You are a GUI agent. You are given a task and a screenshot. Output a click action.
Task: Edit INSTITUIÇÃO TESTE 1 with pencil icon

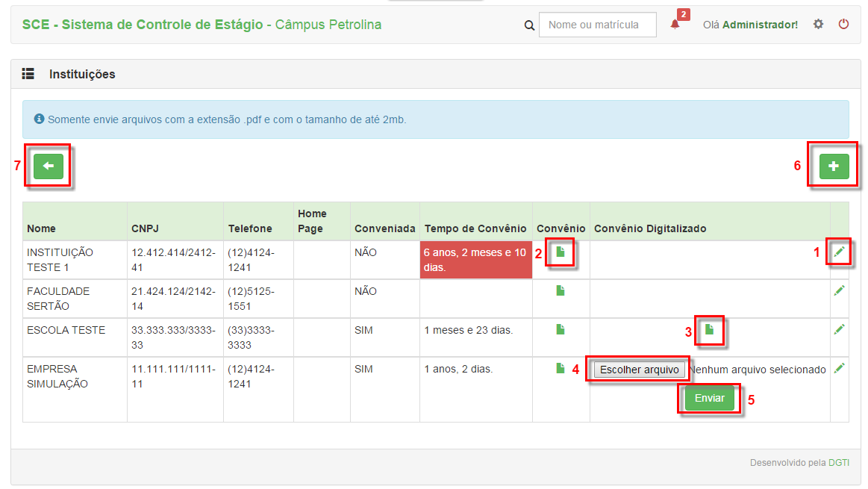coord(839,252)
